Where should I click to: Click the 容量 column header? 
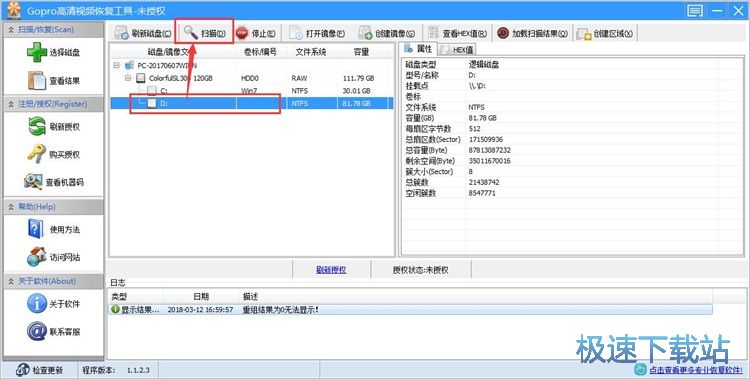[x=361, y=52]
